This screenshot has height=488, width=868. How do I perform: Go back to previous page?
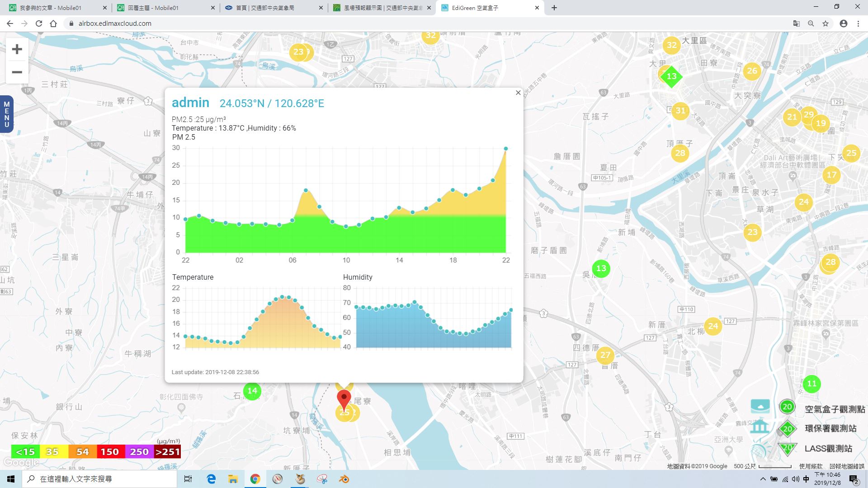coord(10,23)
